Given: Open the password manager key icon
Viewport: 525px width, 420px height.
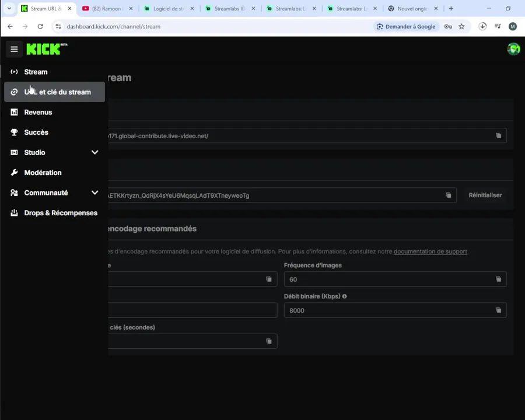Looking at the screenshot, I should [448, 26].
